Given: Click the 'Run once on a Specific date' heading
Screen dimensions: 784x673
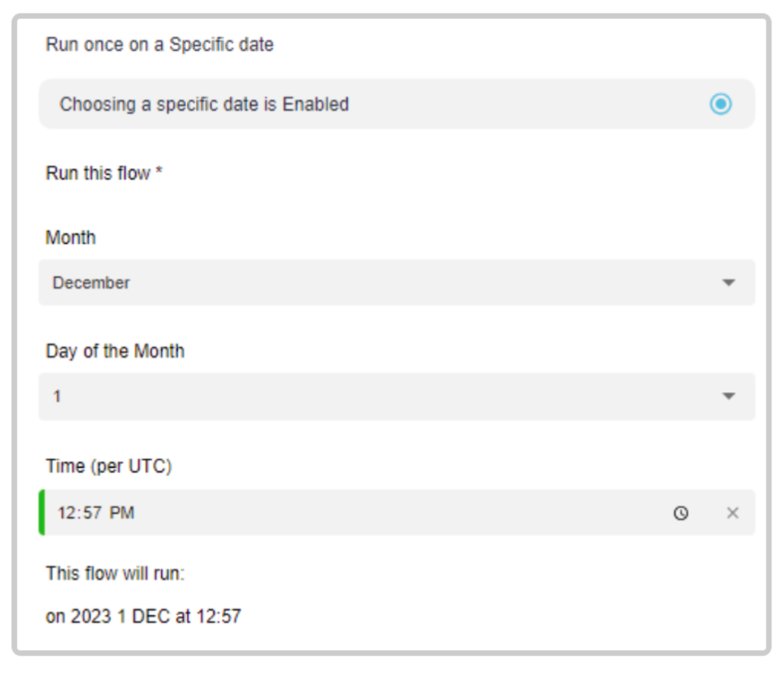Looking at the screenshot, I should pos(160,45).
